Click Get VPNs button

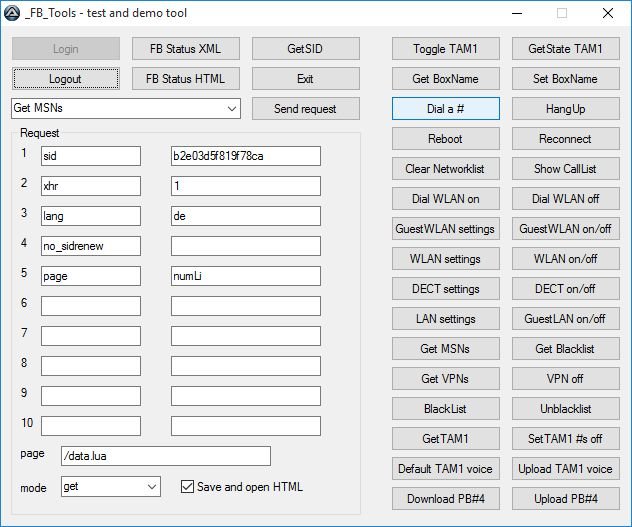coord(446,379)
